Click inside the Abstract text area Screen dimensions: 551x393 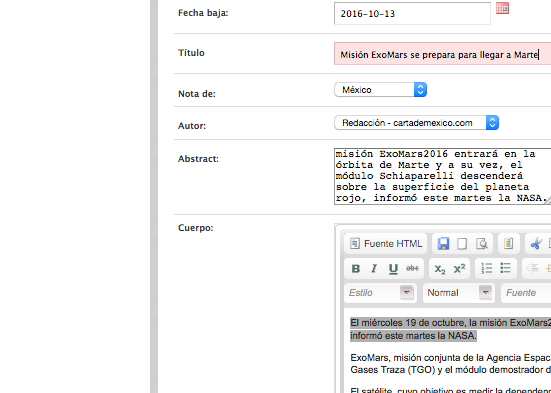click(x=442, y=176)
